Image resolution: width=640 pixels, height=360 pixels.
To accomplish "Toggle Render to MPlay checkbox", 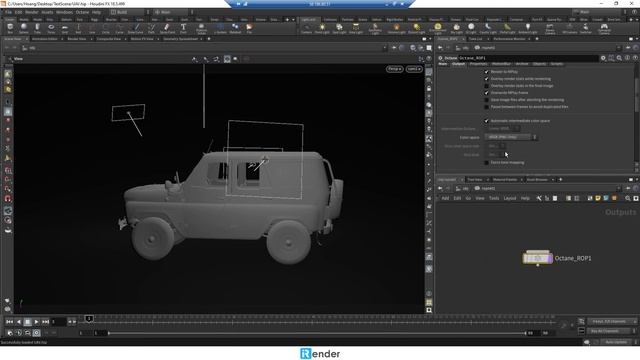I will [x=486, y=71].
